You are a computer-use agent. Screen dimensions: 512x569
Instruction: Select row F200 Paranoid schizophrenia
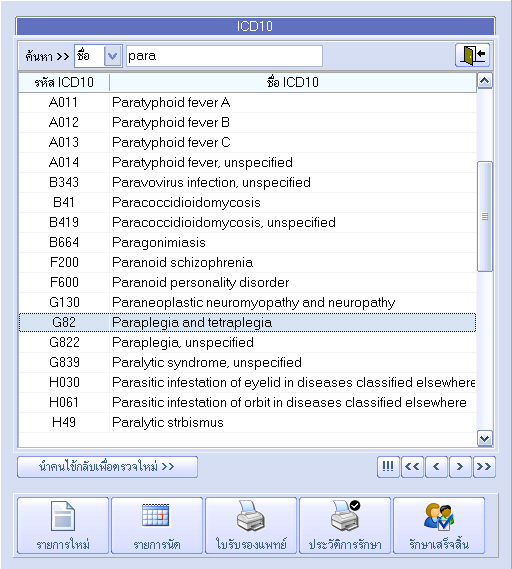pos(247,262)
